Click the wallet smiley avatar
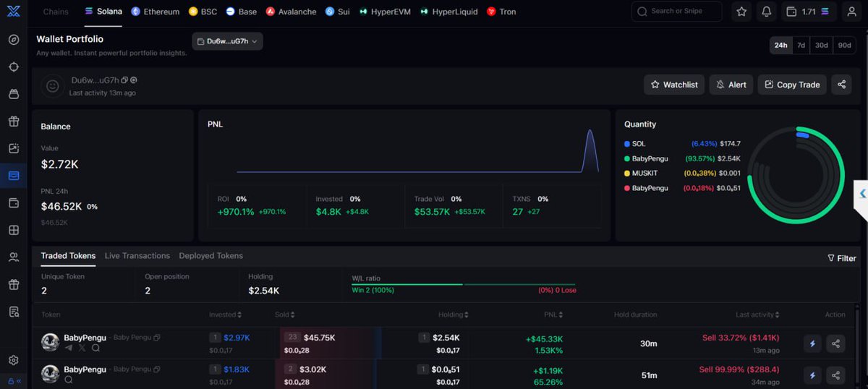The image size is (868, 389). pyautogui.click(x=52, y=85)
